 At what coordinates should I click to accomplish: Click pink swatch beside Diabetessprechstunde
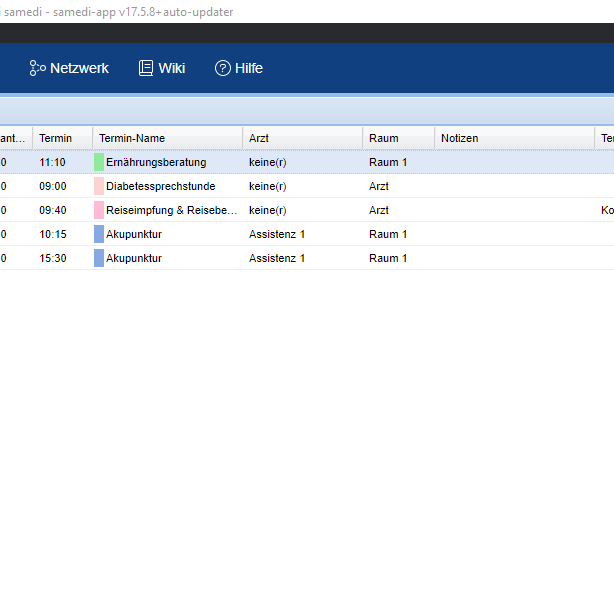[98, 186]
